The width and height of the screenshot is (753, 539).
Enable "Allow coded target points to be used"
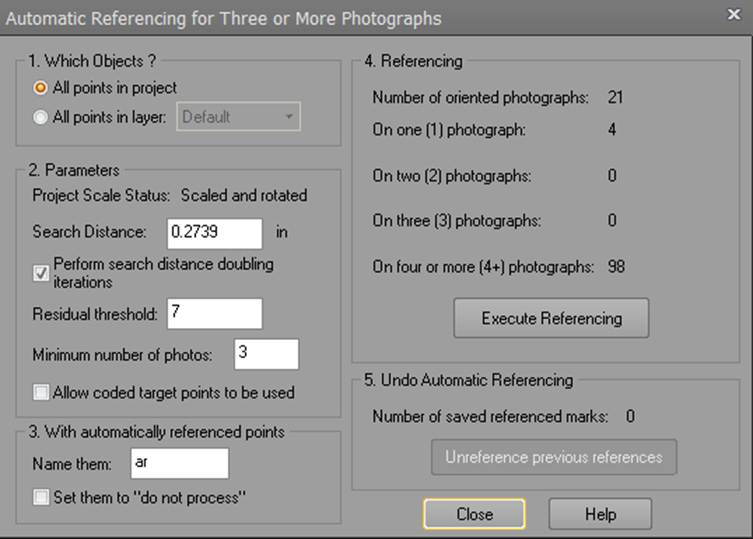click(41, 392)
